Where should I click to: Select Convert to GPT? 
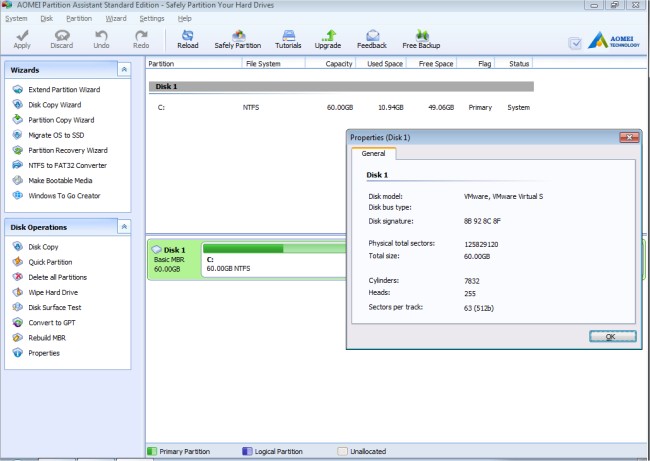[x=52, y=323]
